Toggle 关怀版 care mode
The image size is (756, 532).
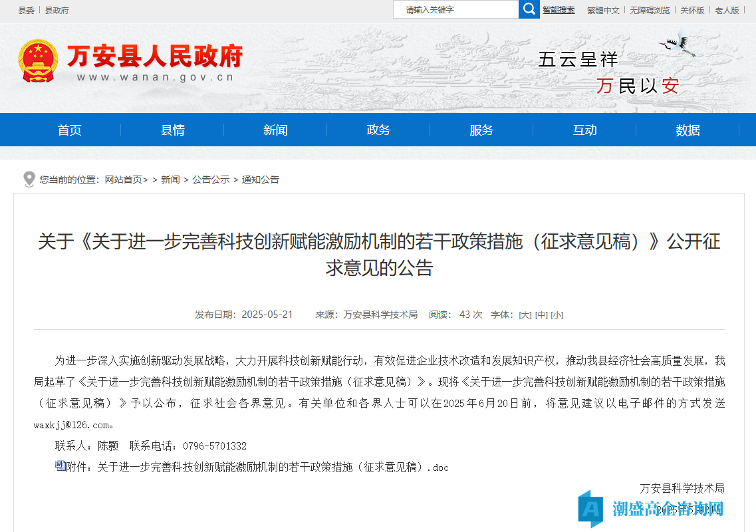pyautogui.click(x=692, y=10)
